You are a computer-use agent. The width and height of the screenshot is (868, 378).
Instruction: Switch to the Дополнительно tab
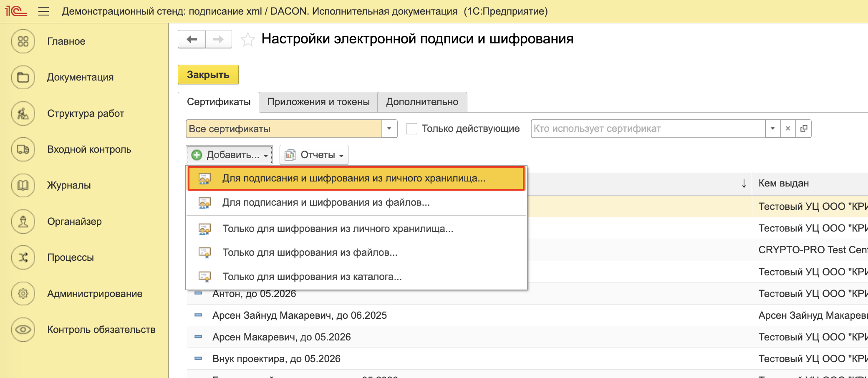422,102
